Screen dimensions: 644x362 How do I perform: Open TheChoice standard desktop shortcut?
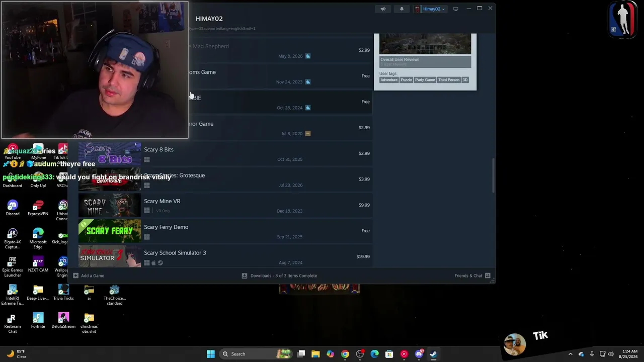pos(114,295)
